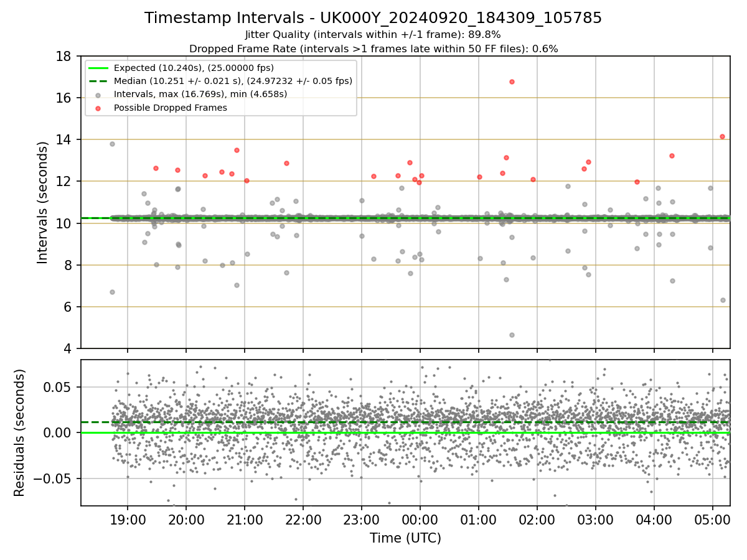Click the '4' tick on the intervals axis
The width and height of the screenshot is (747, 560).
coord(67,348)
